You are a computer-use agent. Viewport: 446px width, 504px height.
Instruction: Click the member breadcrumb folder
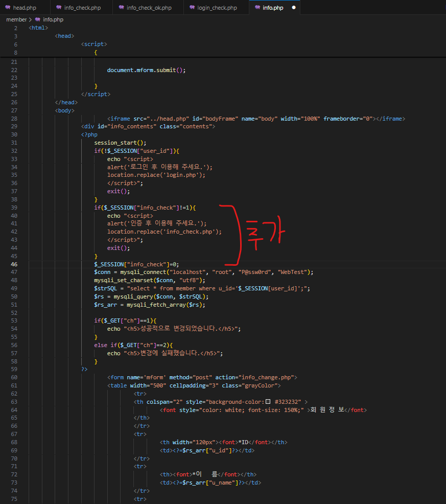16,19
